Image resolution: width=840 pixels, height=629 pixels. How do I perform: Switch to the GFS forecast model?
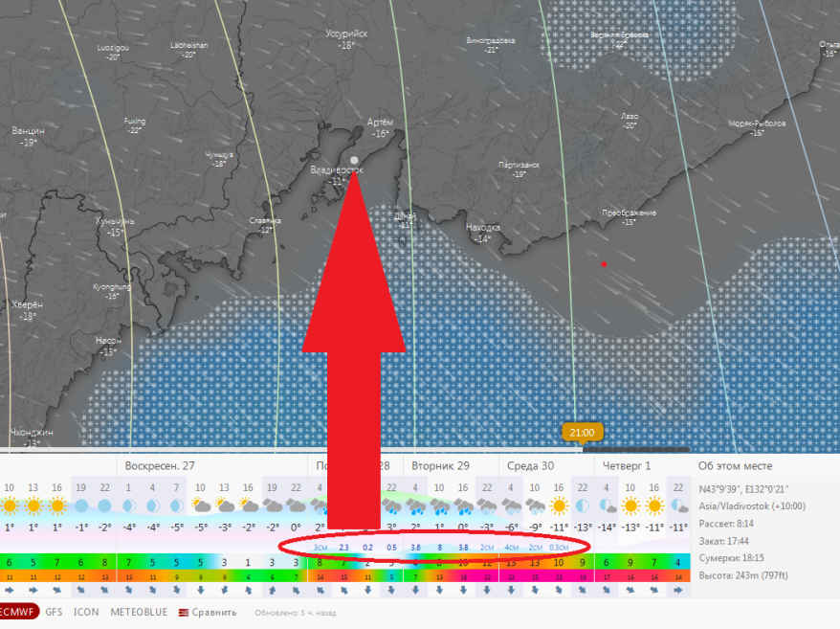55,612
